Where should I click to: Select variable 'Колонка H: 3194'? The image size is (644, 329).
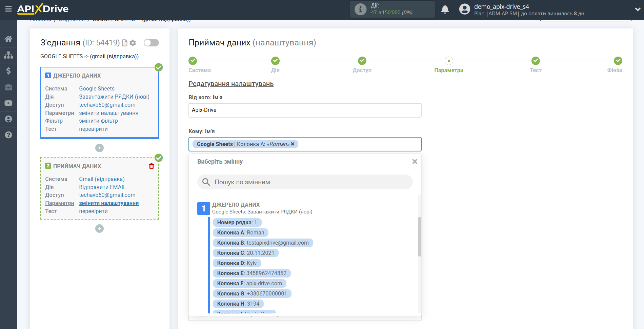pyautogui.click(x=238, y=304)
